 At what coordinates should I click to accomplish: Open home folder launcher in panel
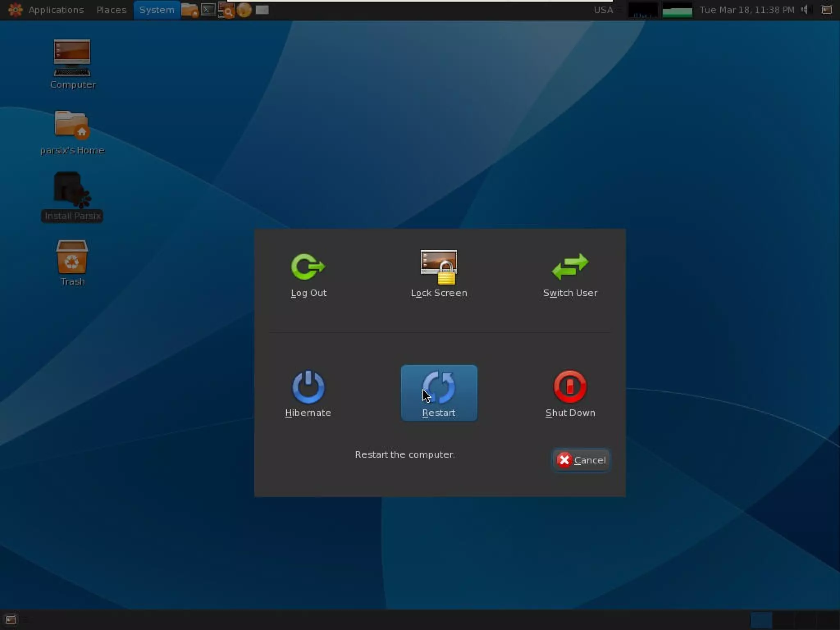tap(189, 10)
